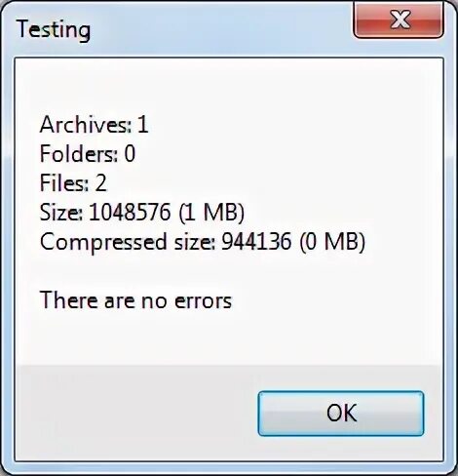
Task: Click the There are no errors message
Action: (x=135, y=299)
